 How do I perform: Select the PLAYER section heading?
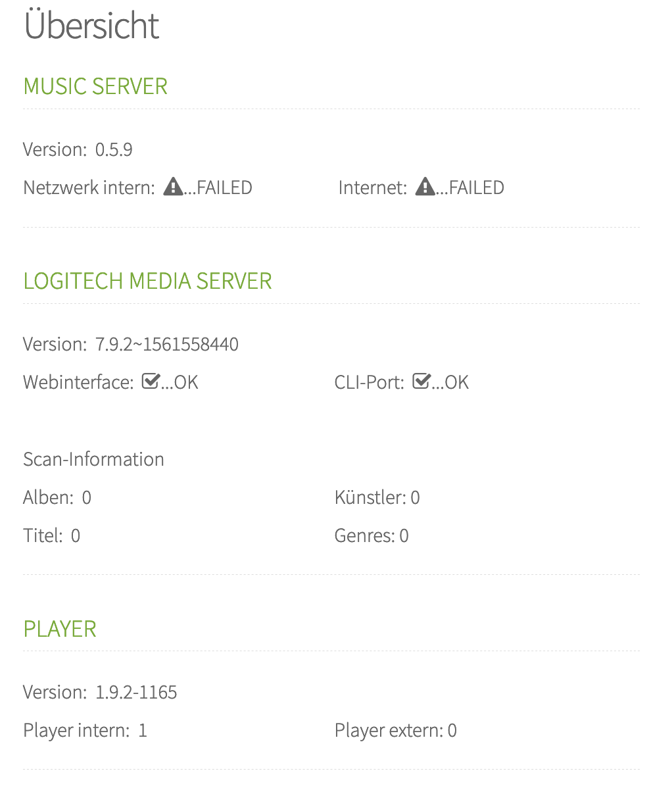[60, 630]
